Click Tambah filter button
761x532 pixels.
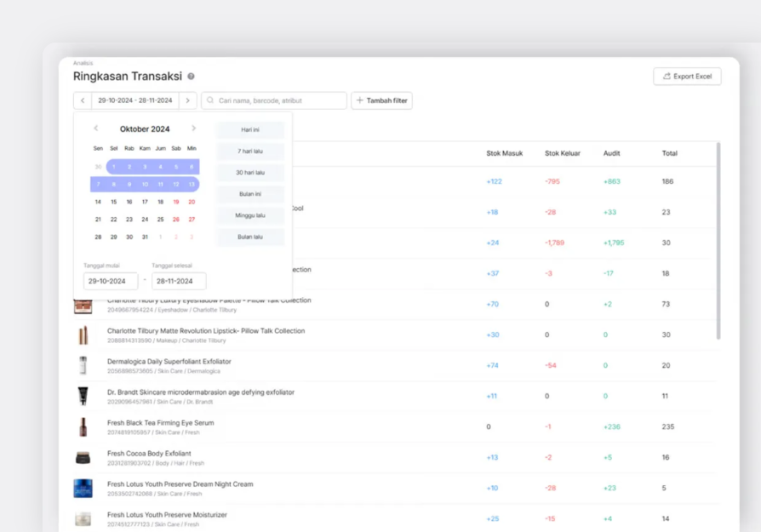pyautogui.click(x=382, y=100)
